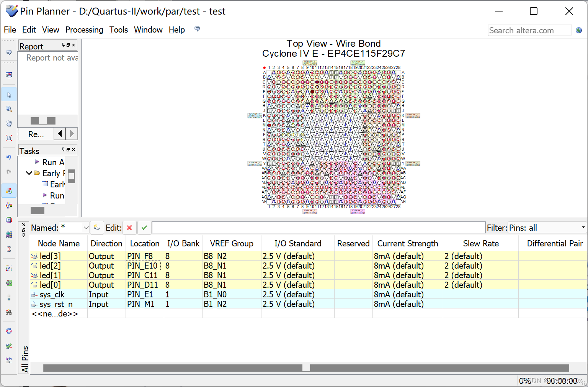Toggle the Show VREF Groups icon with V

click(x=9, y=205)
